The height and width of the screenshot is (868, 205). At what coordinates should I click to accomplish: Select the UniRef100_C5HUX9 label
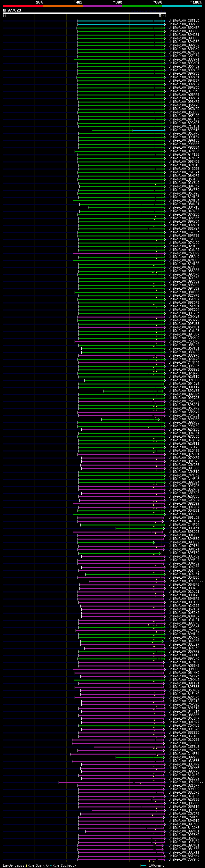tap(184, 253)
